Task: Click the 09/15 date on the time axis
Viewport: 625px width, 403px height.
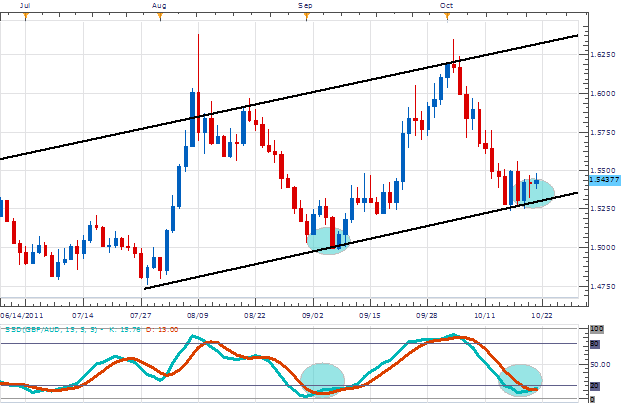Action: [369, 315]
